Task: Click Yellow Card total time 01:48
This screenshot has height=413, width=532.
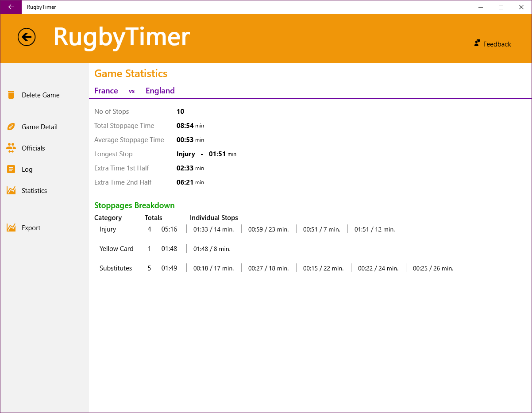Action: (x=169, y=249)
